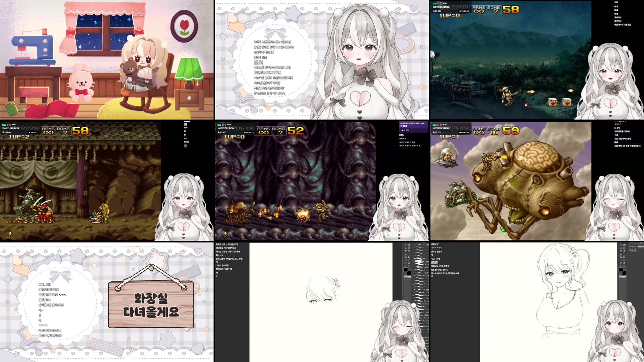This screenshot has height=362, width=644.
Task: Click the game countdown showing 52
Action: click(296, 131)
